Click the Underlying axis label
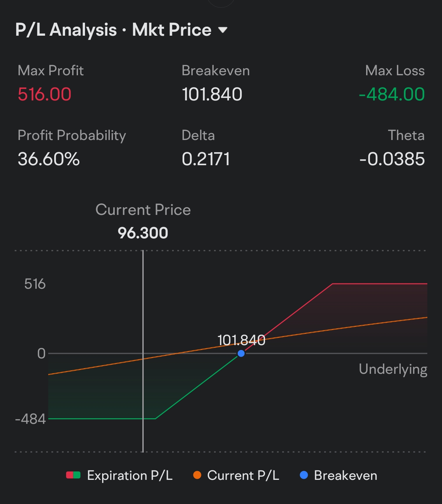Screen dimensions: 442x504 click(x=393, y=370)
